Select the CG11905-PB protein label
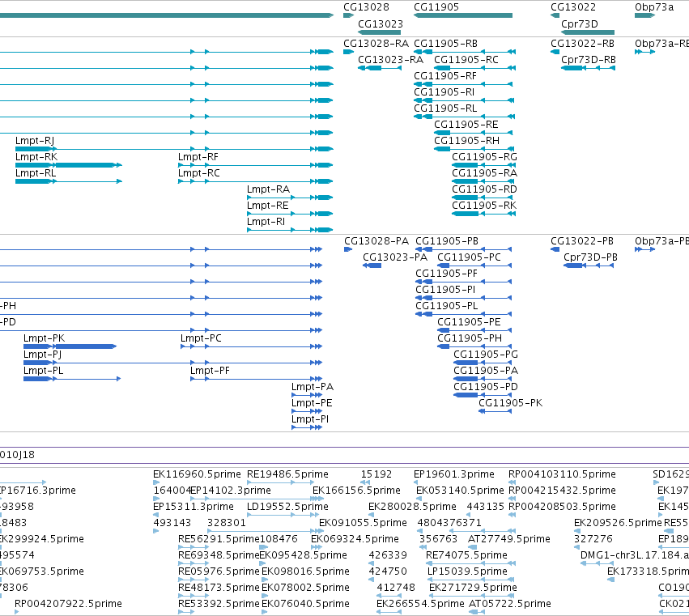Image resolution: width=689 pixels, height=616 pixels. (x=447, y=241)
